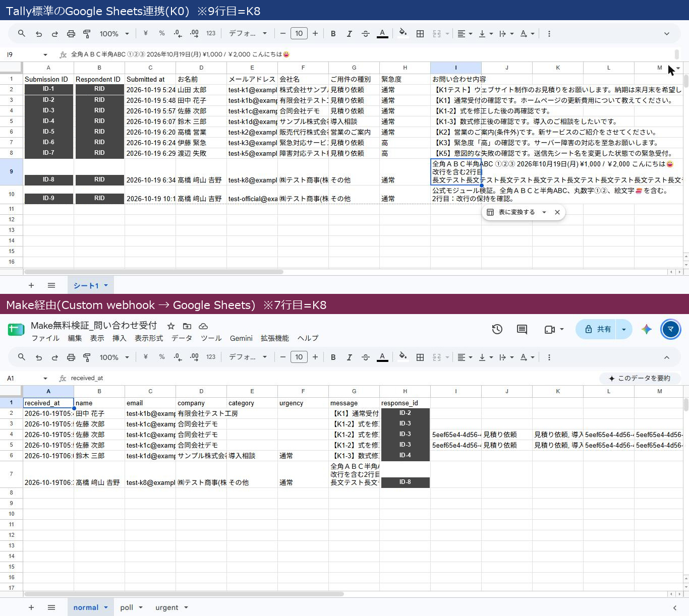
Task: Click percent format icon in top toolbar
Action: (x=162, y=33)
